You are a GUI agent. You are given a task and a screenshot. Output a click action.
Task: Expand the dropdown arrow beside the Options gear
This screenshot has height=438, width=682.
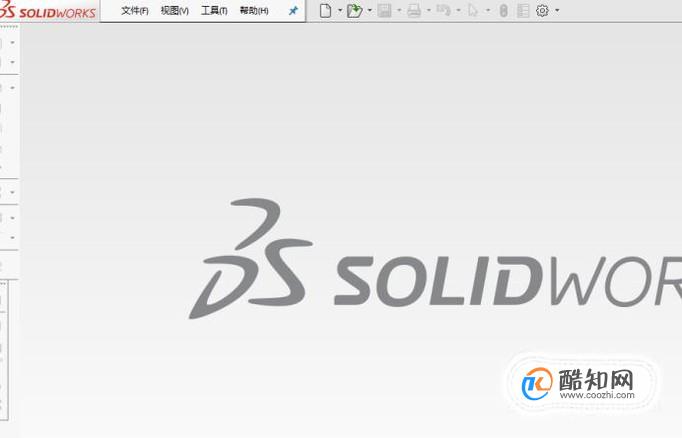[557, 10]
